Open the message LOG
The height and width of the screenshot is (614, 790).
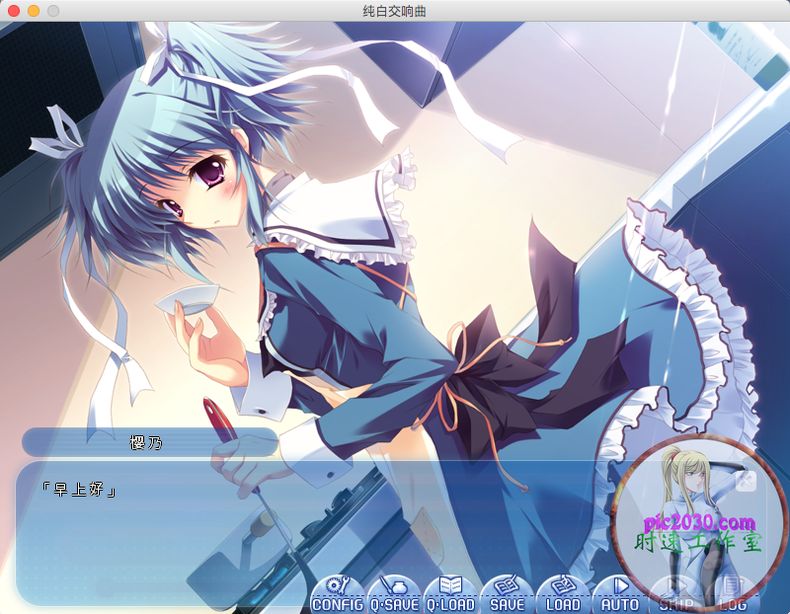click(x=732, y=594)
